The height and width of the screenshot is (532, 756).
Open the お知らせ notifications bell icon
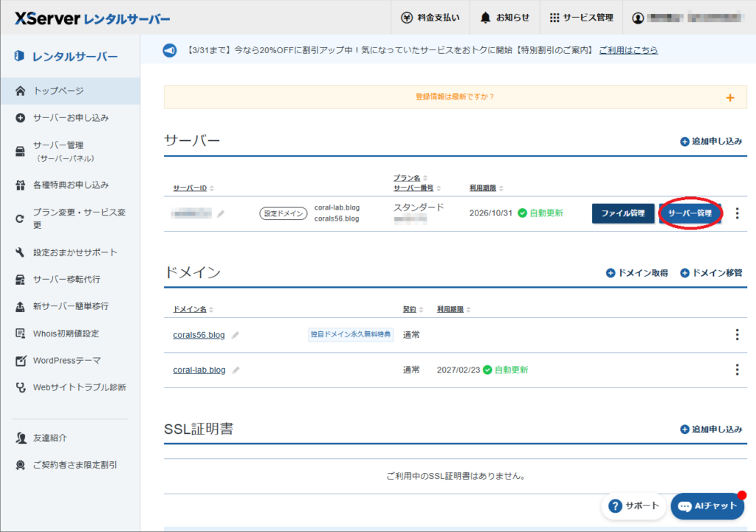pyautogui.click(x=487, y=18)
